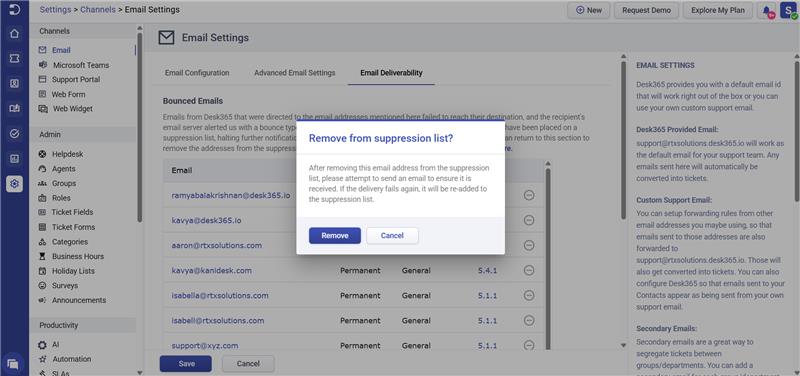
Task: Open the Reports icon in left rail
Action: click(x=14, y=159)
